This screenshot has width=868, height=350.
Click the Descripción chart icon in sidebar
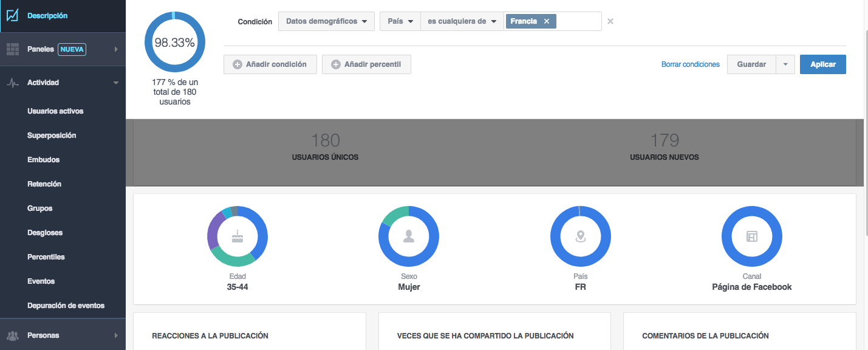pyautogui.click(x=13, y=16)
